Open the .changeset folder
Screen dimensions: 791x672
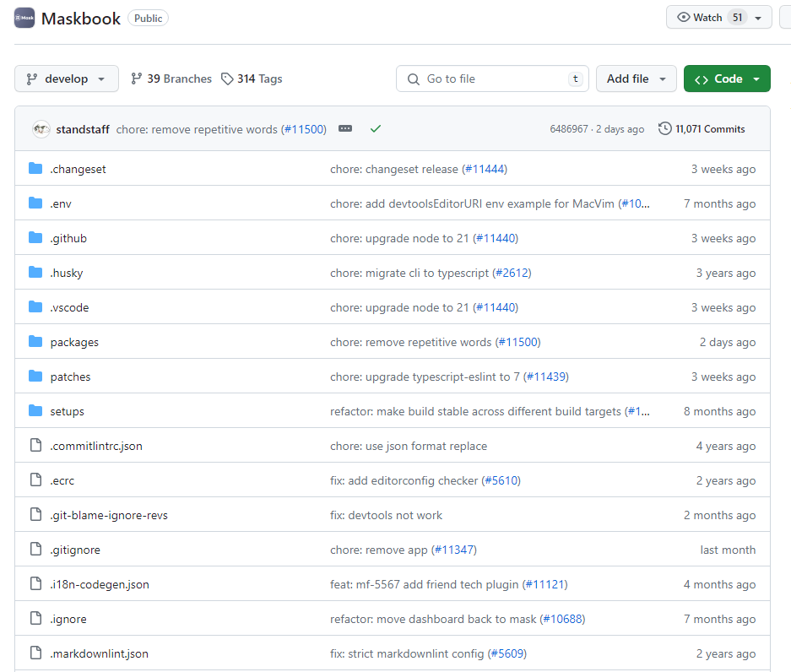point(79,169)
